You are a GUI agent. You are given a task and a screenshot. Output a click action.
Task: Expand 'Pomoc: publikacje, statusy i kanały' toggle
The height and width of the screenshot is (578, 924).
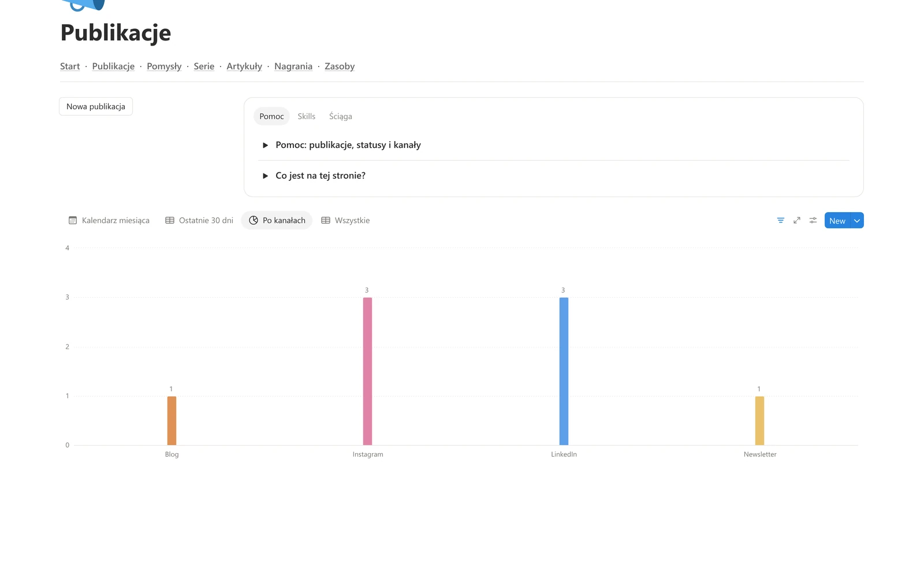click(x=265, y=145)
